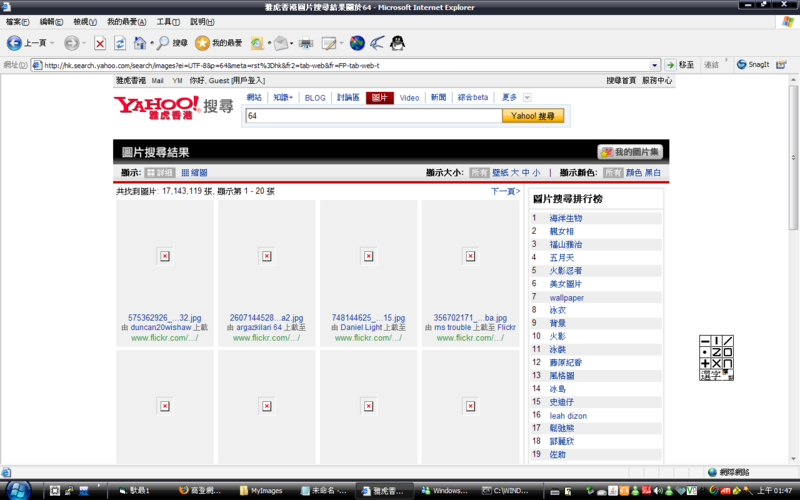Select the plus stroke in handwriting pad

coord(705,363)
